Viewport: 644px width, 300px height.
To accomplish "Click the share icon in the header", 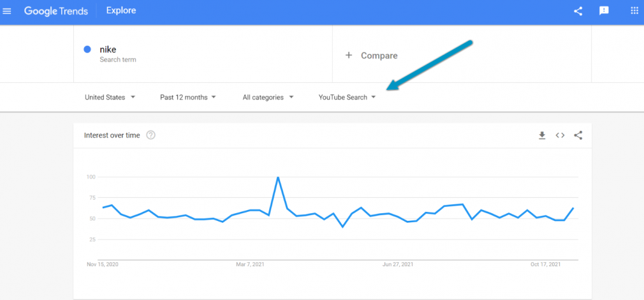I will pos(578,11).
